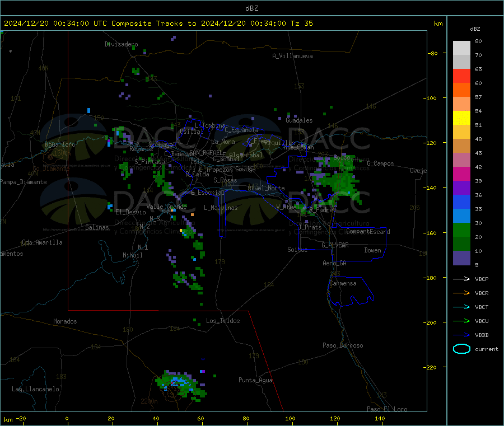Click the timestamp title text
The height and width of the screenshot is (426, 504).
[158, 24]
